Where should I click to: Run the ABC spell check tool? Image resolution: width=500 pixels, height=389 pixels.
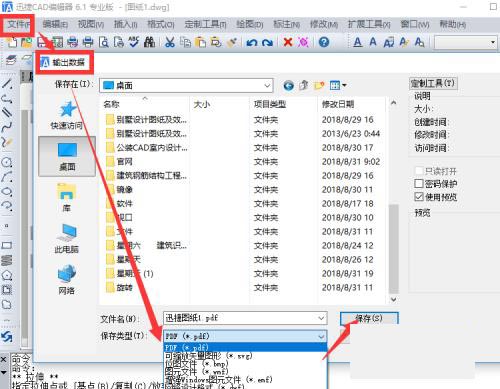134,42
